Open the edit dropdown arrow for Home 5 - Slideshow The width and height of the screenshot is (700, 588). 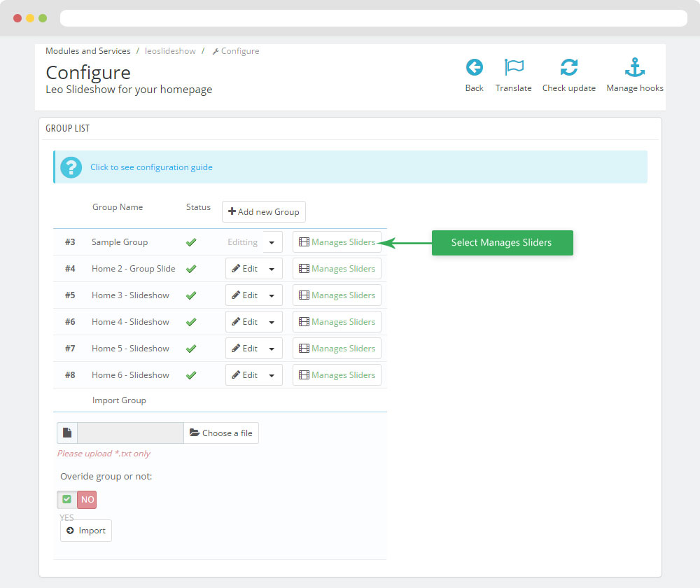click(272, 349)
